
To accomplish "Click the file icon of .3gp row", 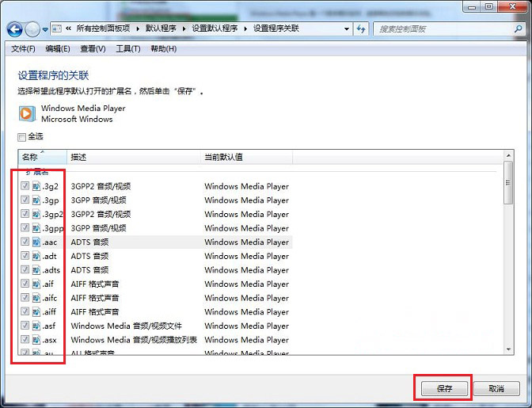I will pos(36,200).
